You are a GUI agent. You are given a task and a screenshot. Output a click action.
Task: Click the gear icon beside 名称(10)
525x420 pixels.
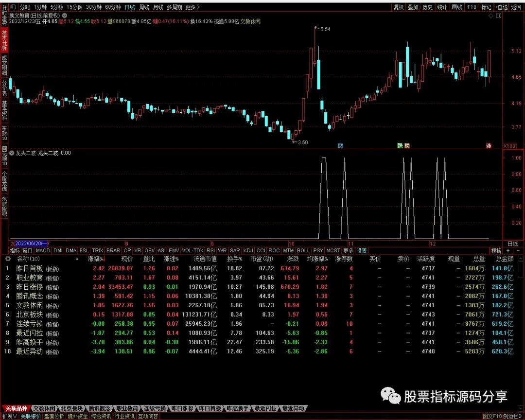click(x=8, y=259)
